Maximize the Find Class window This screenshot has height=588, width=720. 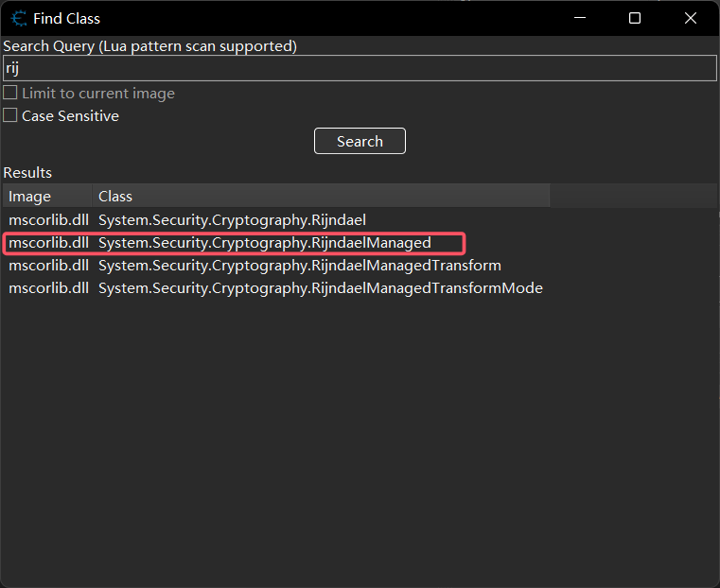click(635, 18)
